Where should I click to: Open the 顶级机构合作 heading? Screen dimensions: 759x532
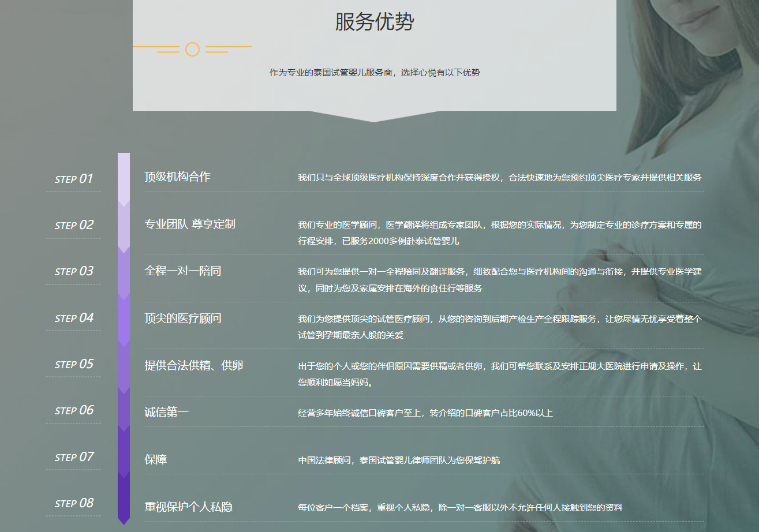click(x=177, y=177)
